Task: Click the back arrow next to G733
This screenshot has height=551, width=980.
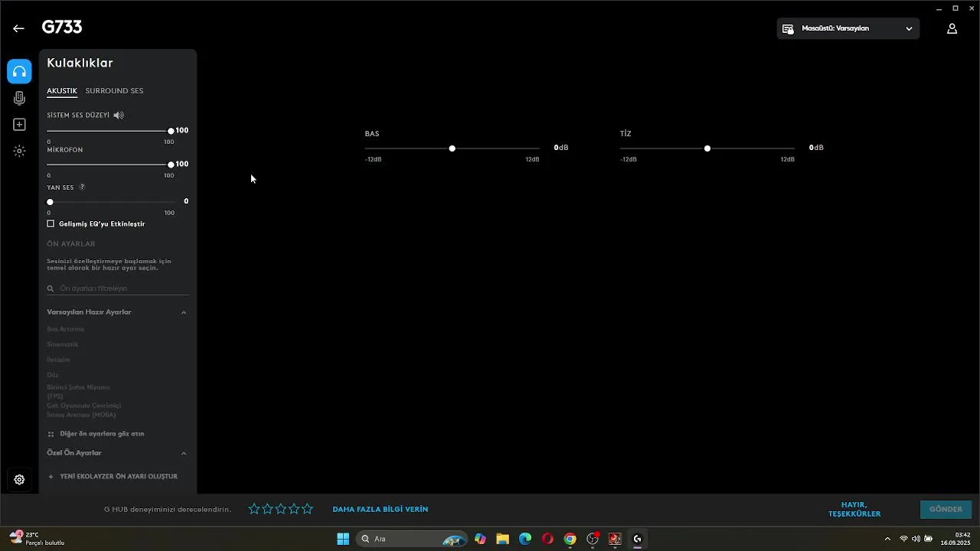Action: (18, 28)
